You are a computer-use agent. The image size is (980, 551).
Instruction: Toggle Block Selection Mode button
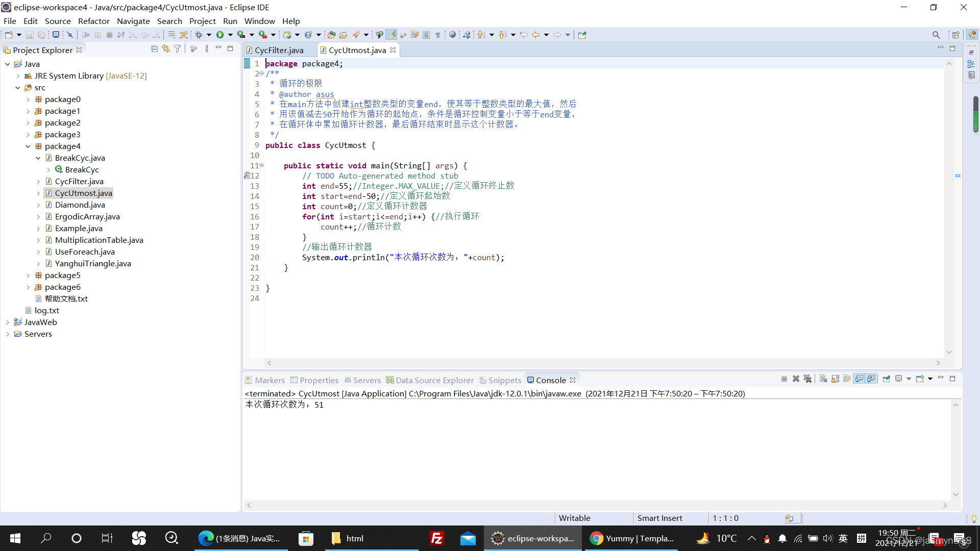tap(426, 35)
